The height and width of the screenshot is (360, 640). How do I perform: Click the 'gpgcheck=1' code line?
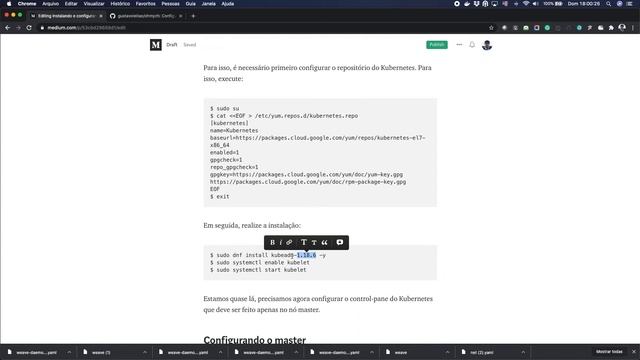click(226, 160)
